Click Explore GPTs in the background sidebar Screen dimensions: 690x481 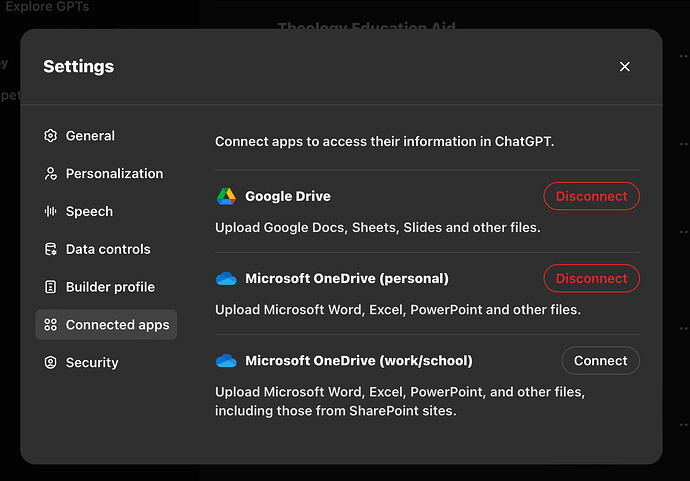click(47, 7)
